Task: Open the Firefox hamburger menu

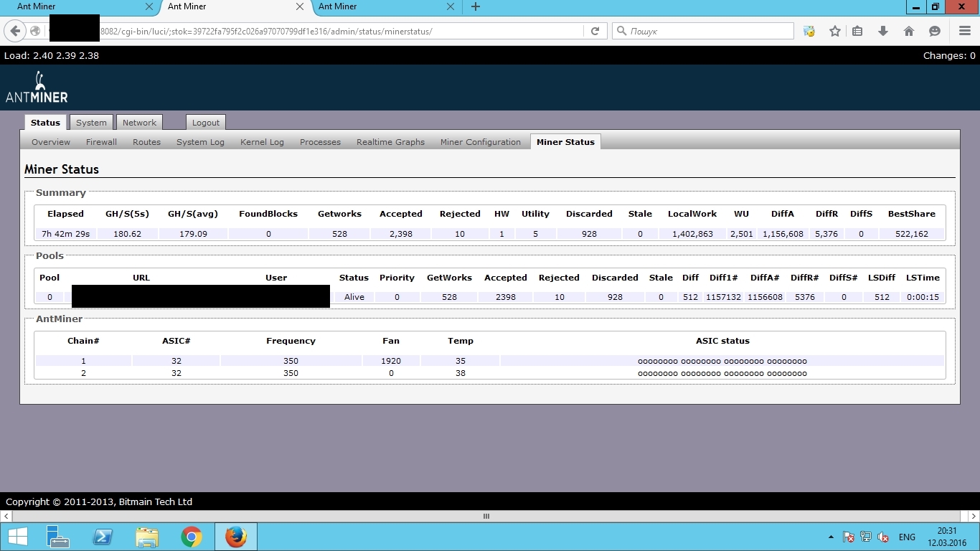Action: tap(965, 31)
